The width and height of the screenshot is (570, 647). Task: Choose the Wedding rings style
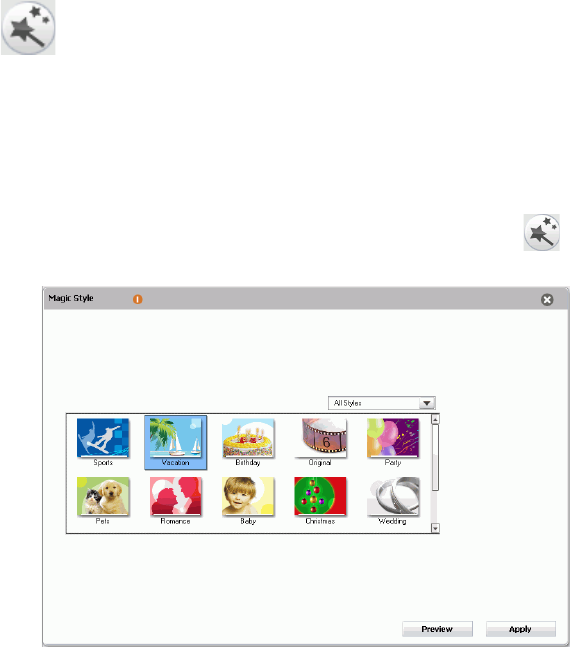[393, 501]
